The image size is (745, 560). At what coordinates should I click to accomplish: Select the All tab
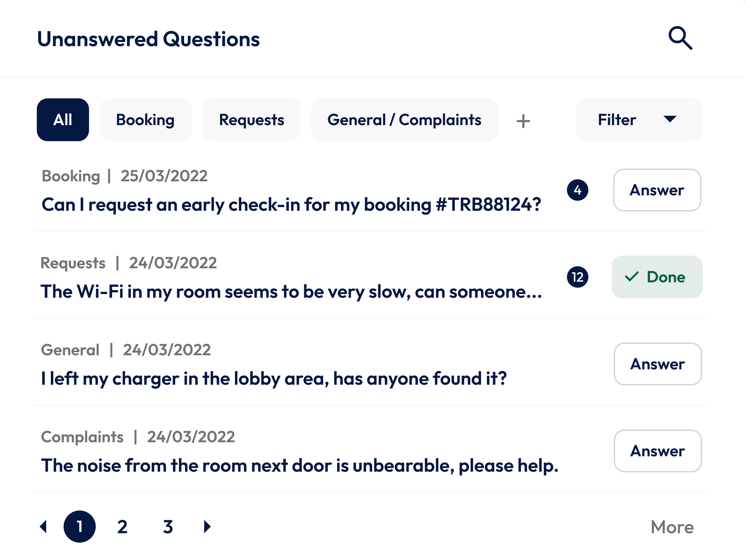coord(63,120)
